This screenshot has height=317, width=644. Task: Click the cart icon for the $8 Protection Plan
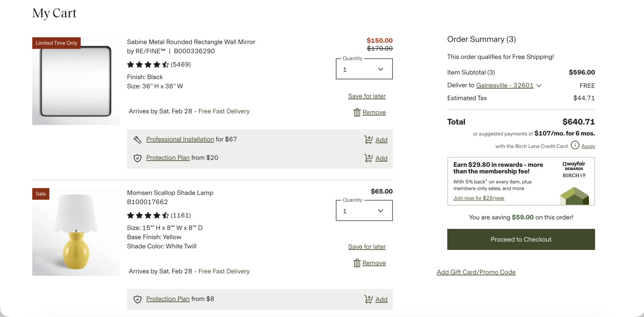pyautogui.click(x=368, y=299)
